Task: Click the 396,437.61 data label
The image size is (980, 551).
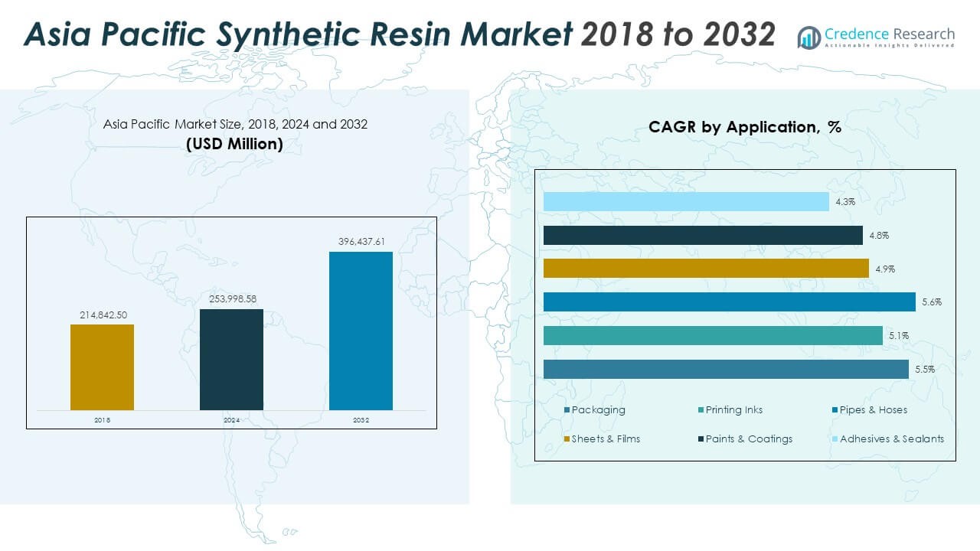Action: (361, 242)
